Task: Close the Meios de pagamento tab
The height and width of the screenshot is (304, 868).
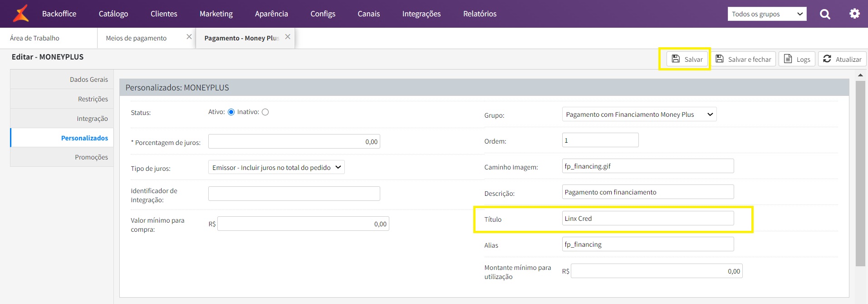Action: point(189,37)
